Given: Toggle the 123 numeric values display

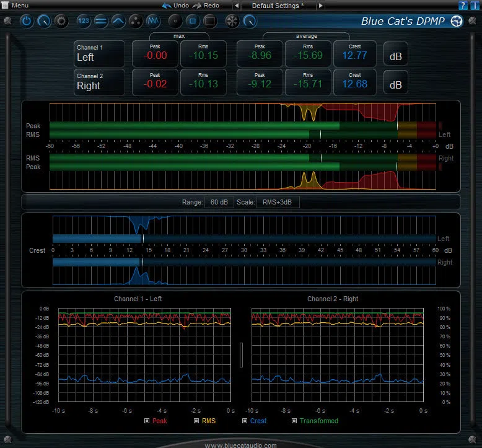Looking at the screenshot, I should [x=83, y=21].
